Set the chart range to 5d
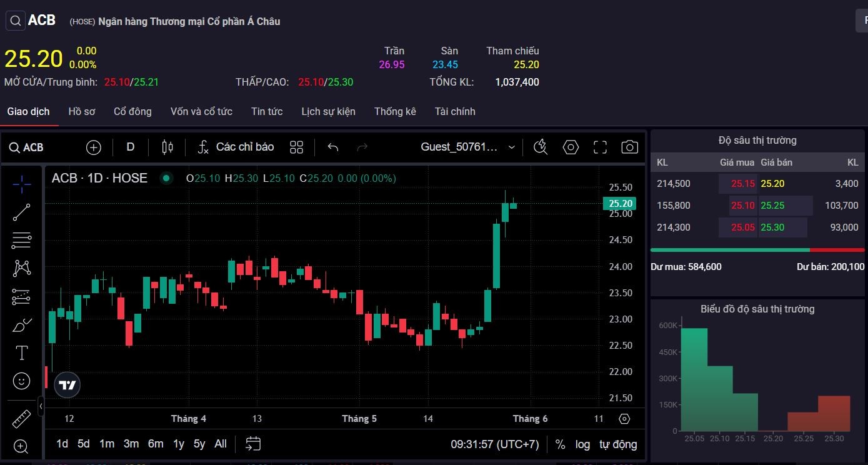Viewport: 868px width, 465px height. coord(84,444)
